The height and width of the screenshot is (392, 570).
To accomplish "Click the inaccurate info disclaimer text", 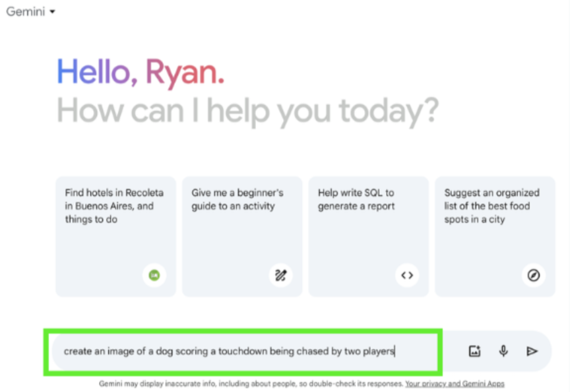I will 251,383.
